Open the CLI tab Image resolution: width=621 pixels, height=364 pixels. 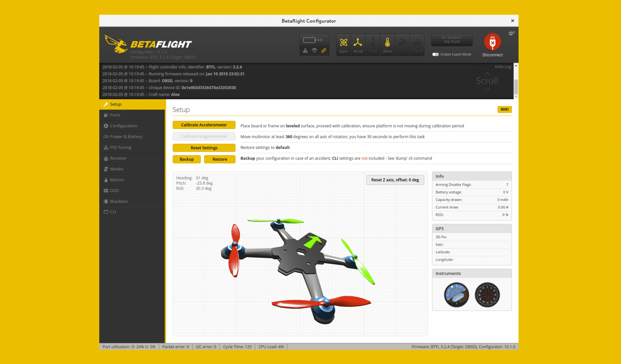[132, 212]
